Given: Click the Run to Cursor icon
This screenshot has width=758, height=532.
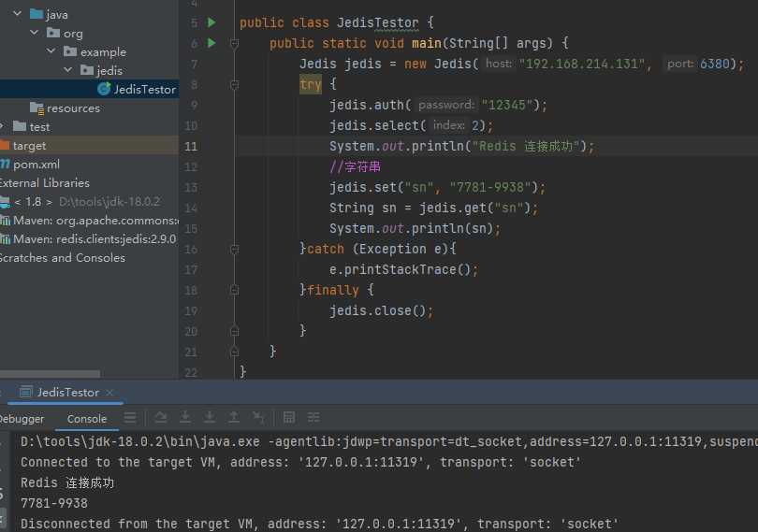Looking at the screenshot, I should click(258, 417).
